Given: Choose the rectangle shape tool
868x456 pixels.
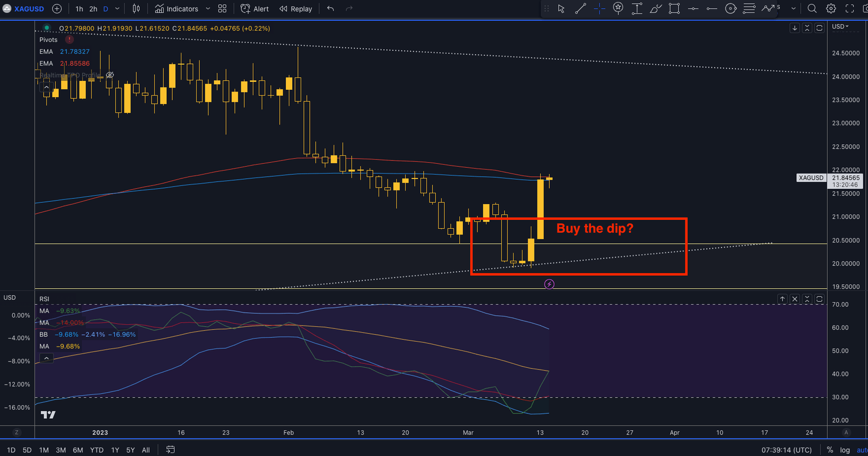Looking at the screenshot, I should coord(674,8).
